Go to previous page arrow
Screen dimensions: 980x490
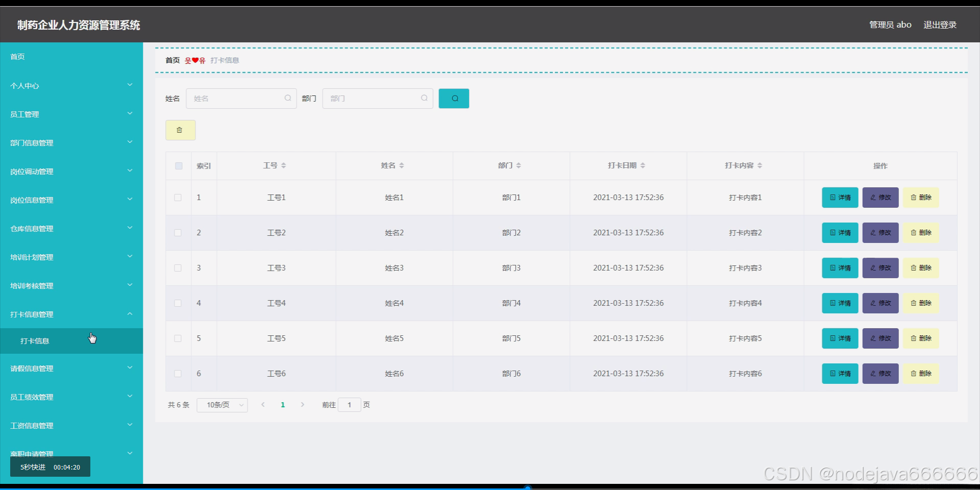263,405
